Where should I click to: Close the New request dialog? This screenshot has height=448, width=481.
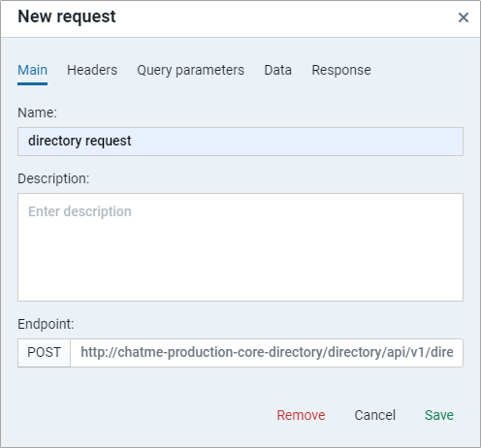464,17
